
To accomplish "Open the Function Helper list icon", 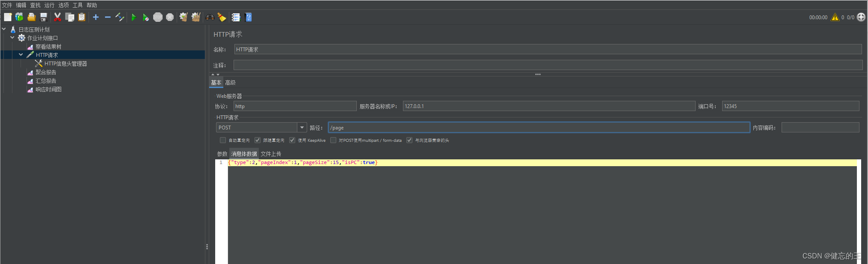I will click(236, 17).
